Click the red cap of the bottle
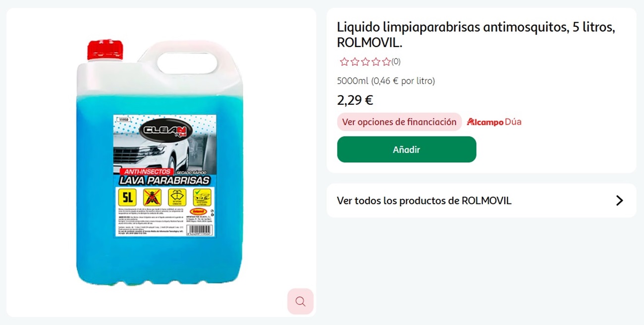The image size is (644, 325). pyautogui.click(x=105, y=50)
